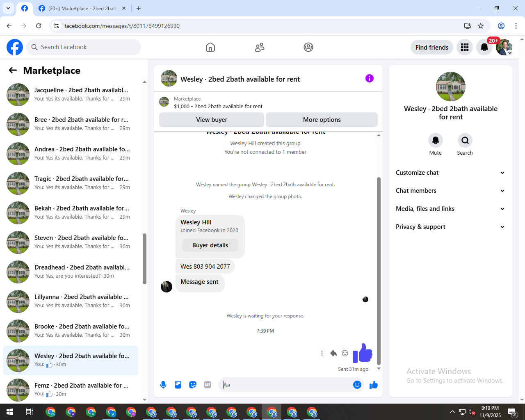Open the Facebook home logo
The width and height of the screenshot is (525, 420).
click(15, 47)
